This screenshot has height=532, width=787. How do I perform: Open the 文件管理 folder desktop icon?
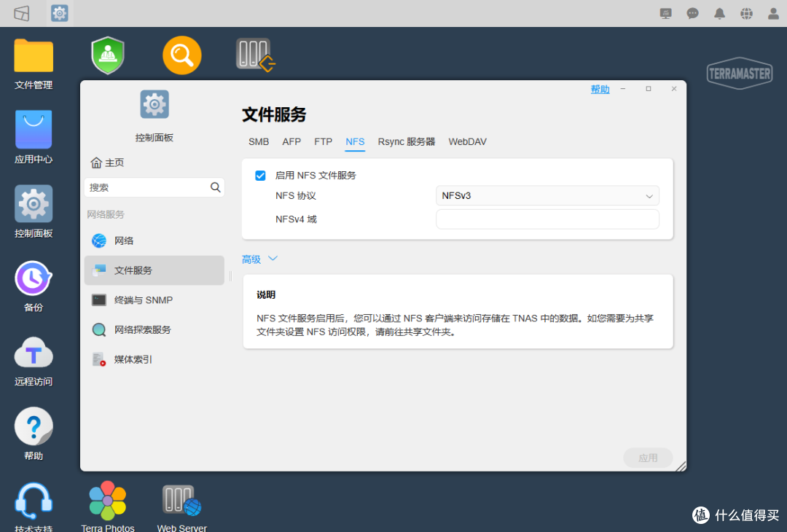pyautogui.click(x=34, y=55)
